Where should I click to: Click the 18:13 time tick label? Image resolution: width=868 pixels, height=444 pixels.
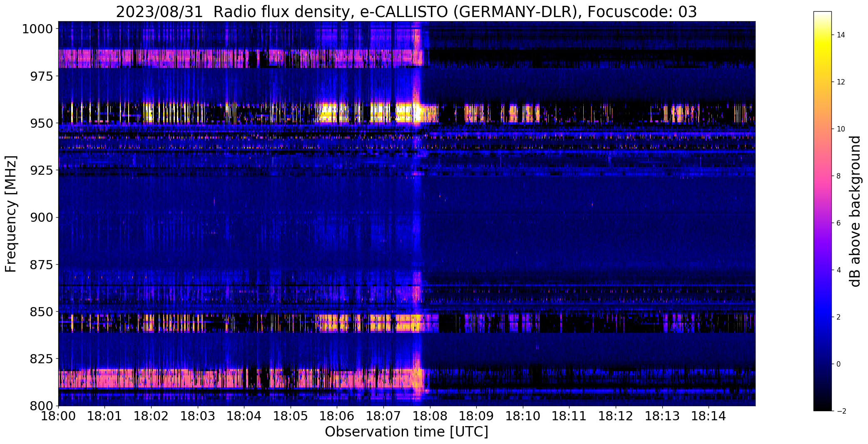(662, 416)
